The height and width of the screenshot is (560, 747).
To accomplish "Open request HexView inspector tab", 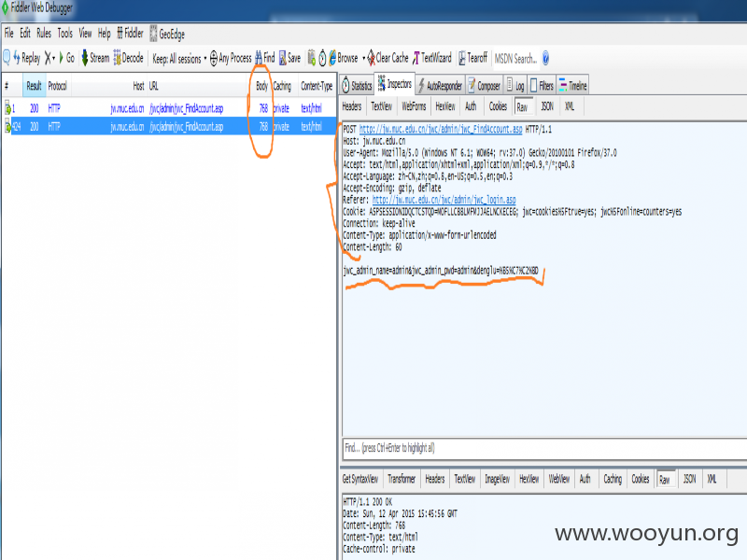I will coord(445,106).
